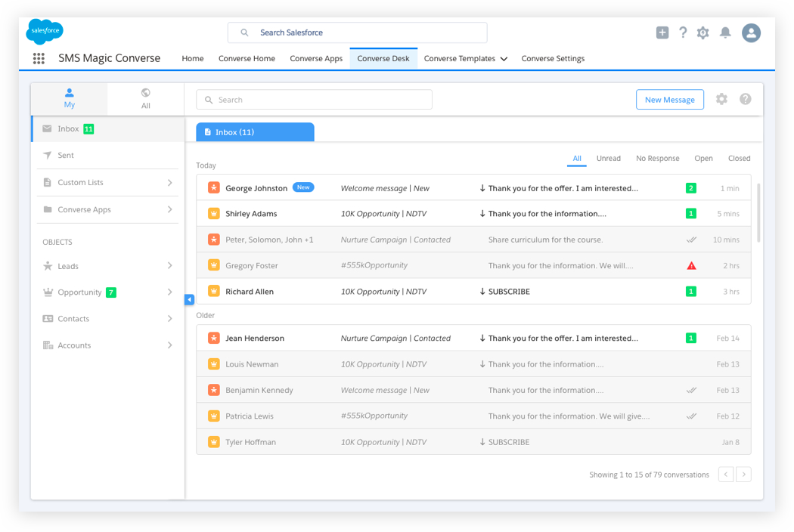Screen dimensions: 794x532
Task: Filter conversations by No Response
Action: 657,159
